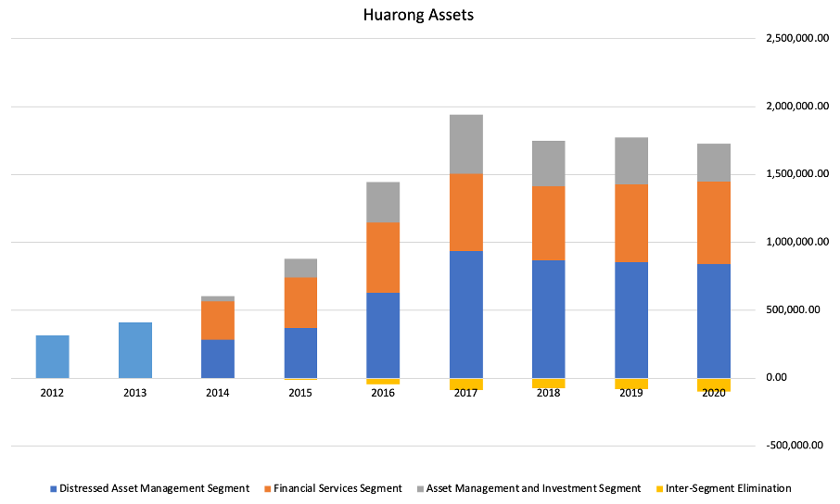Select the blue segment of the 2018 bar

point(549,320)
